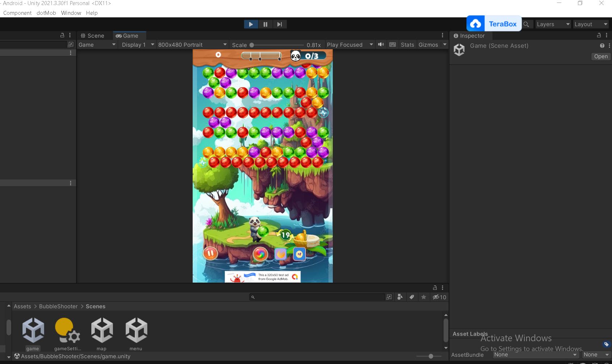Screen dimensions: 612x364
Task: Click the scene asset icon in Inspector
Action: 459,50
